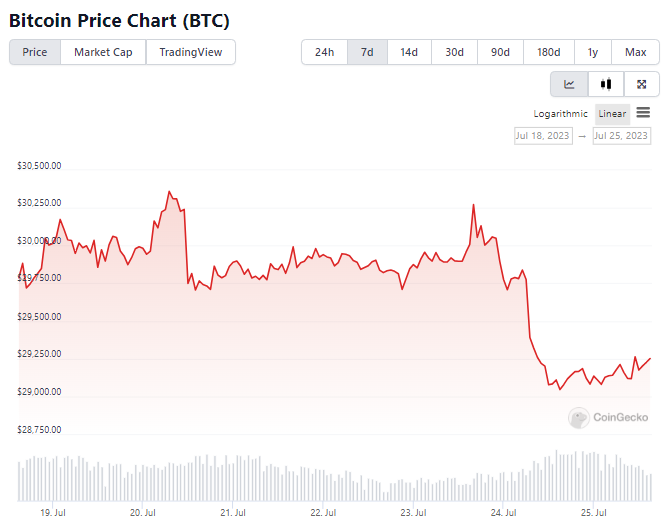Open the Price tab

(35, 52)
